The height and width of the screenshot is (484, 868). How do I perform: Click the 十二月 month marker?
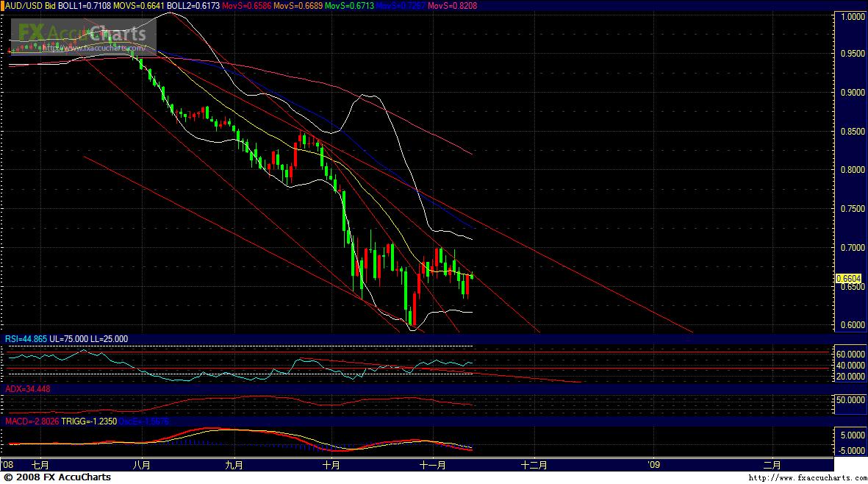[x=534, y=465]
